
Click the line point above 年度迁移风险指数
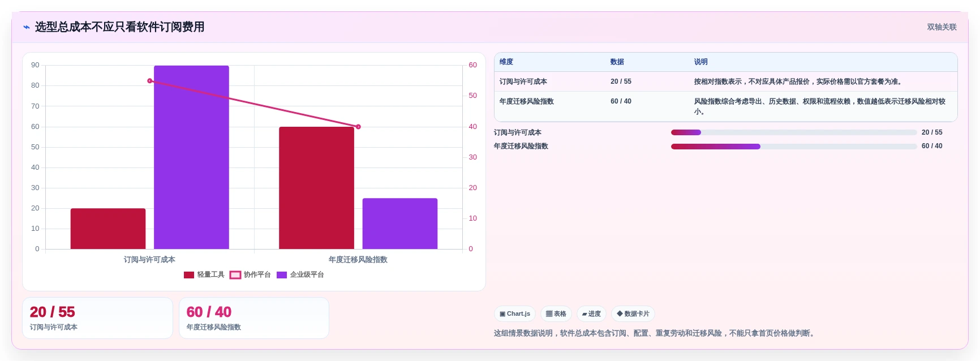pyautogui.click(x=358, y=127)
